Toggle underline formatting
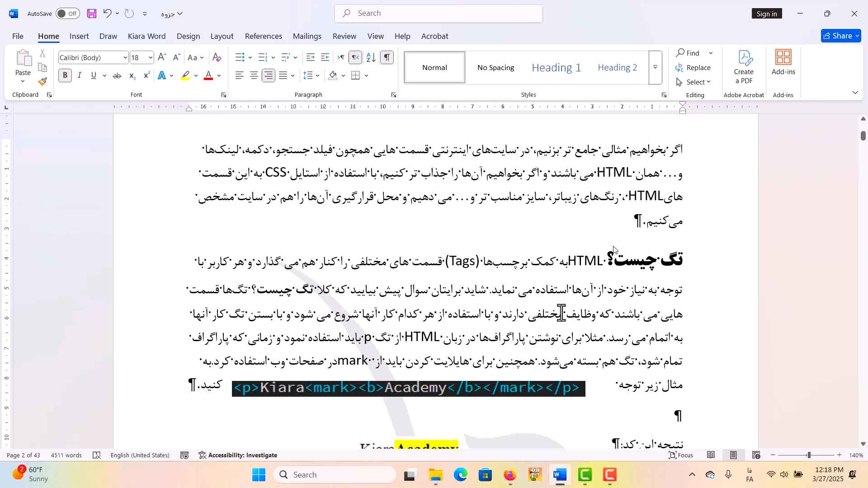The height and width of the screenshot is (488, 868). pyautogui.click(x=94, y=75)
